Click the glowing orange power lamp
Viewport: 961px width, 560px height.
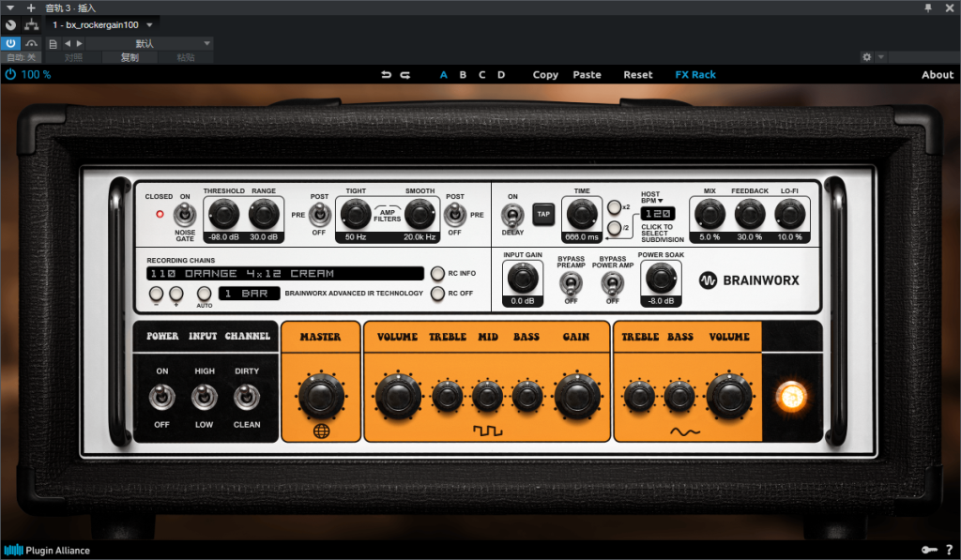790,397
